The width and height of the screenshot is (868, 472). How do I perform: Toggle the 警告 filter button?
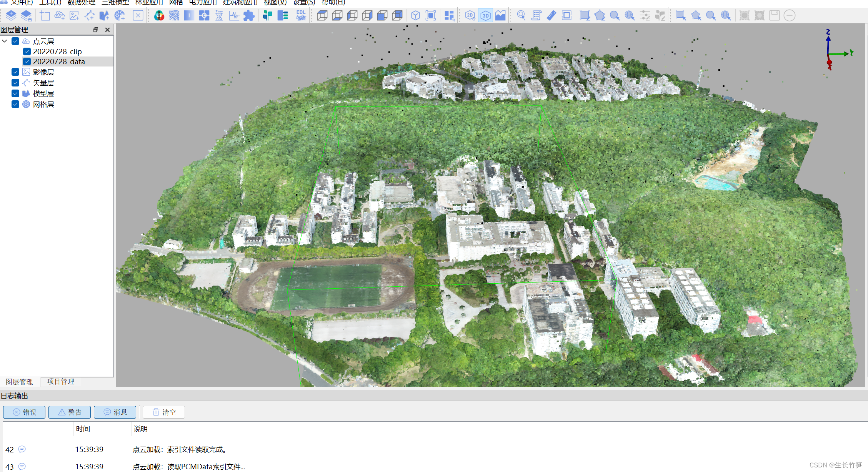70,412
